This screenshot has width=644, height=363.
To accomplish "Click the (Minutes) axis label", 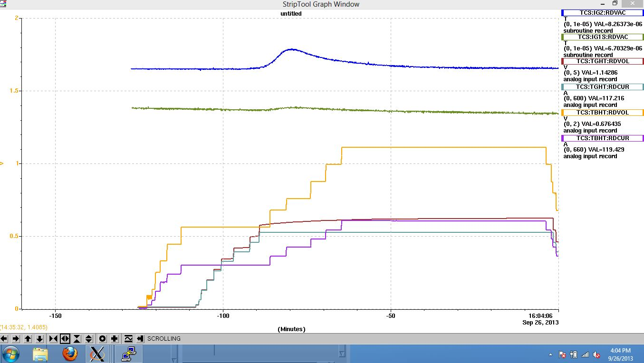I will point(291,329).
